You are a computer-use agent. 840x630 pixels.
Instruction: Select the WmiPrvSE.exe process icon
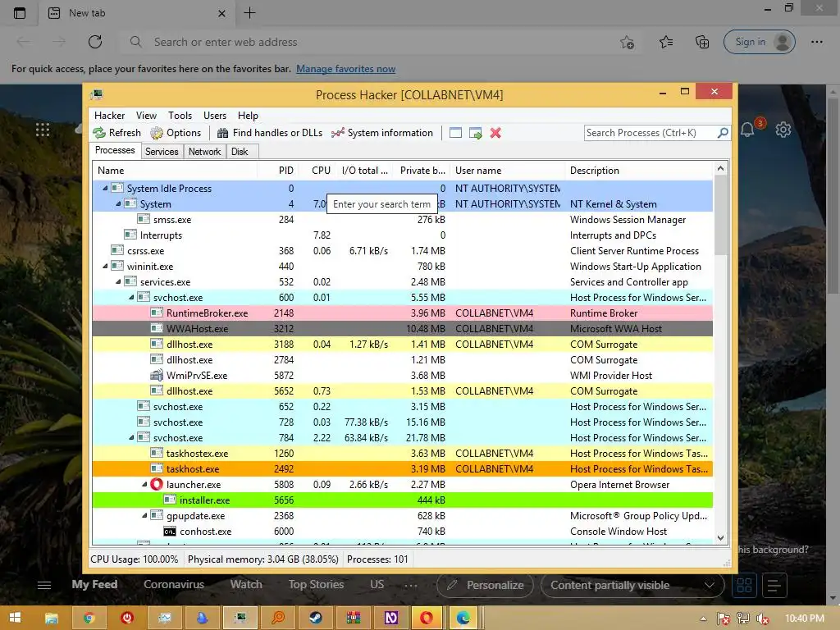tap(157, 375)
